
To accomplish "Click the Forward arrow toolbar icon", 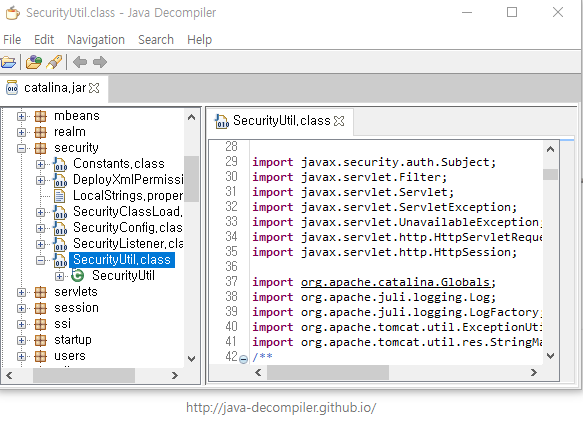I will pyautogui.click(x=100, y=62).
